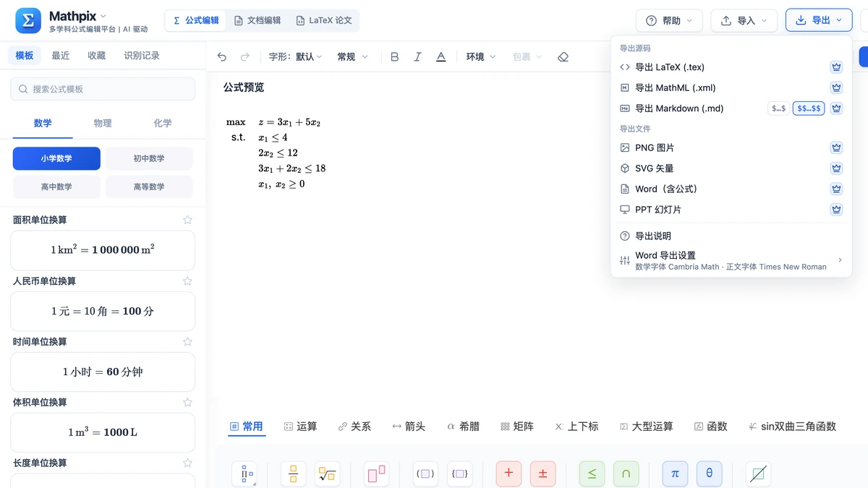Toggle italic formatting

point(417,56)
